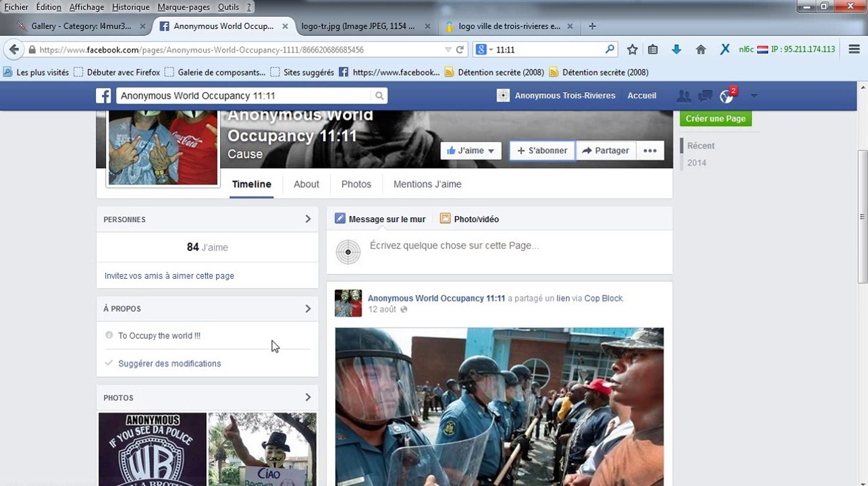Open the Affichage menu
This screenshot has height=486, width=868.
[86, 7]
